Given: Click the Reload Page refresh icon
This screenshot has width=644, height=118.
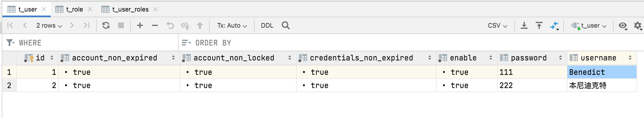Looking at the screenshot, I should [x=106, y=26].
